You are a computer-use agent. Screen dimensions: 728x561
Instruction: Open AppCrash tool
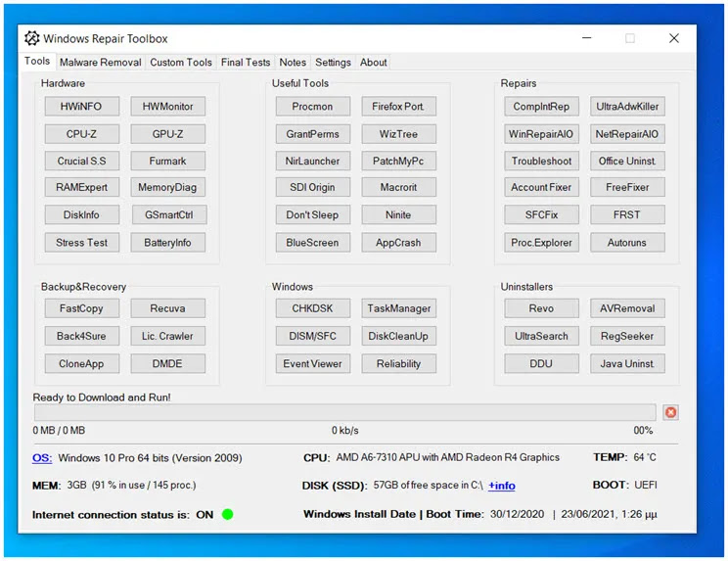[398, 243]
